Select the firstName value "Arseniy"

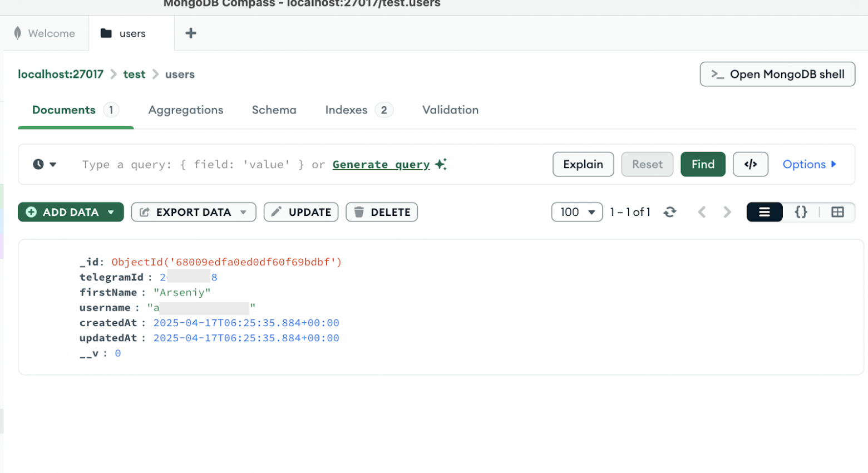coord(182,293)
